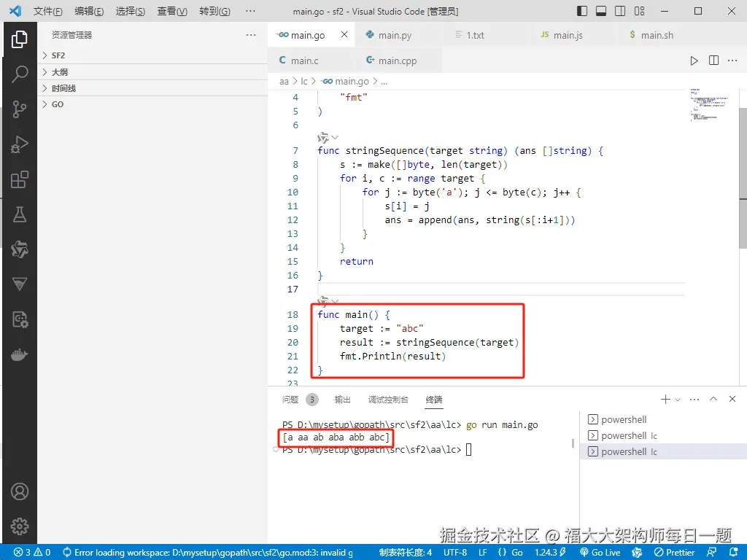Switch to the main.js tab

(573, 35)
